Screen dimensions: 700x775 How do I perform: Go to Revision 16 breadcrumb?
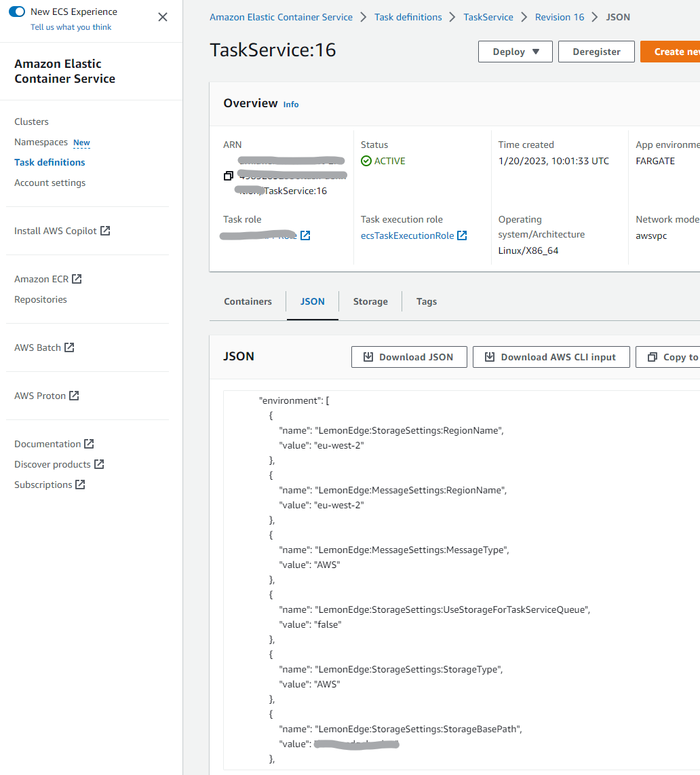tap(559, 17)
